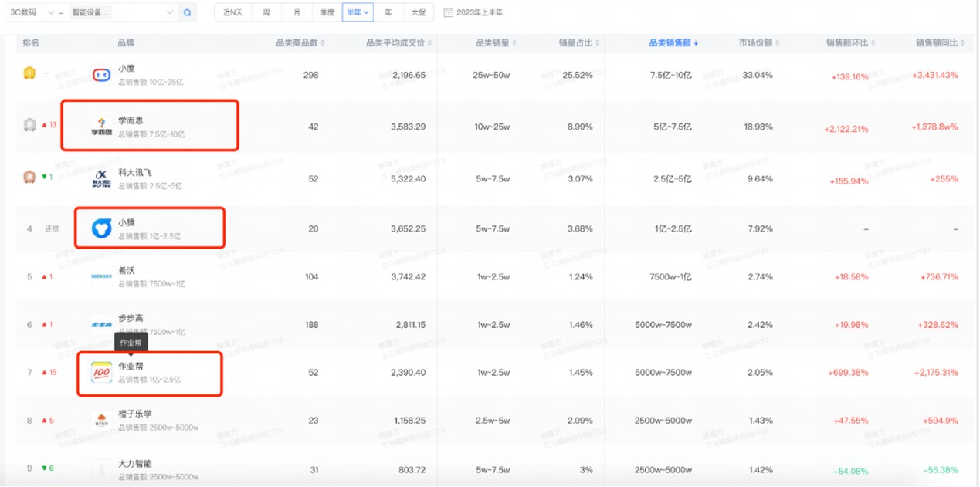Click the 排名 column header
Image resolution: width=980 pixels, height=487 pixels.
click(31, 43)
